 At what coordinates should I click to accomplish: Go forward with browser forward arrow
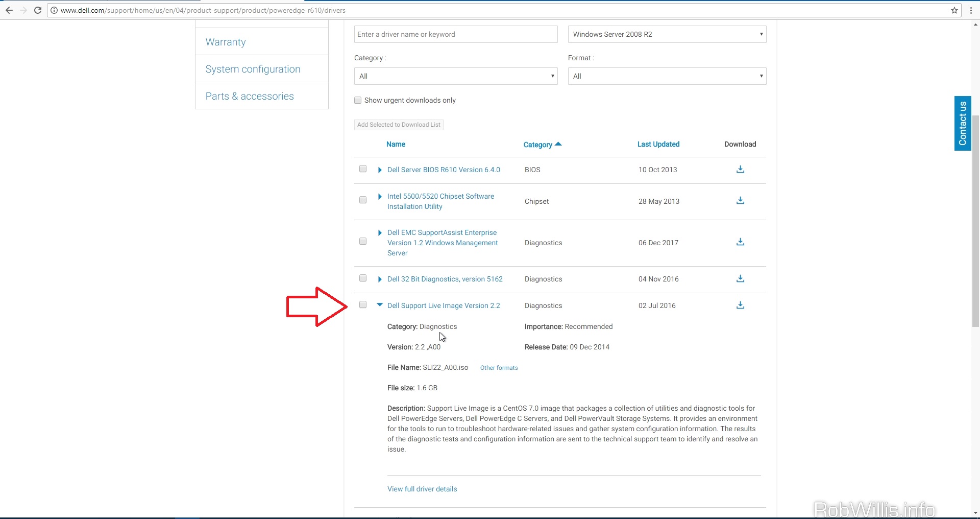click(x=23, y=10)
